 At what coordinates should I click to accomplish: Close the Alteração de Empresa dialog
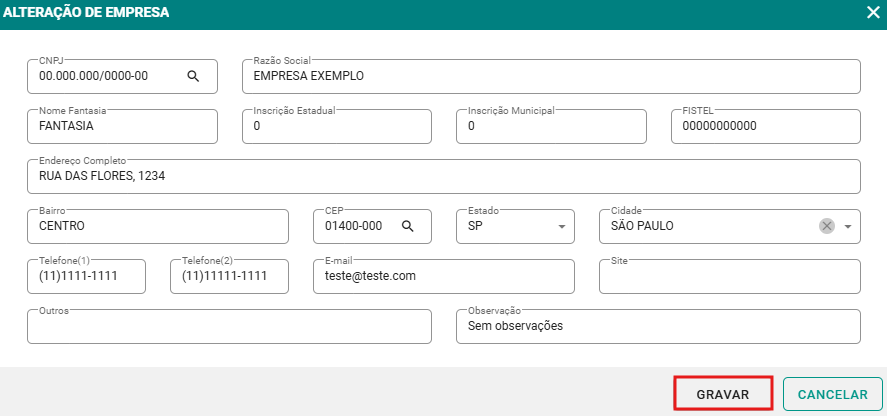tap(872, 13)
